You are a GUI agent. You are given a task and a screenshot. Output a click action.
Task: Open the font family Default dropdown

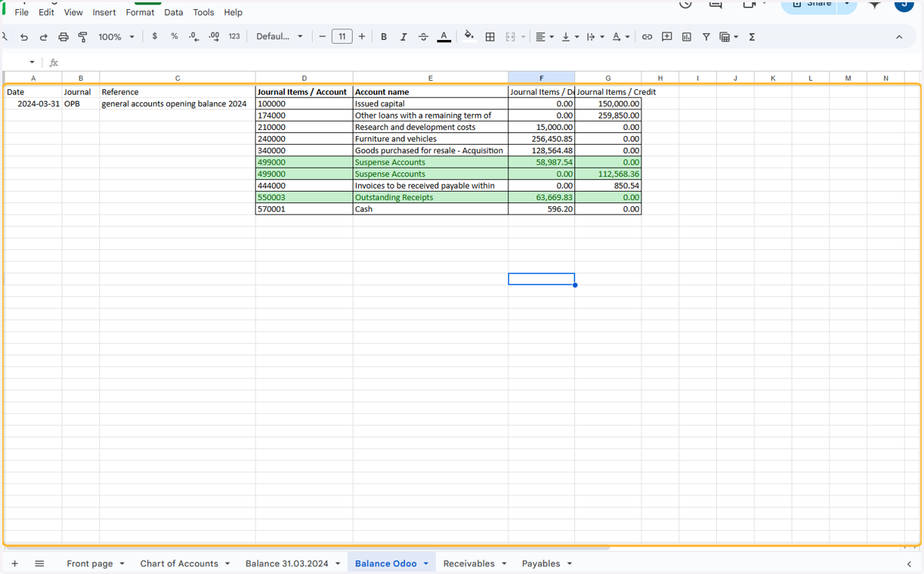280,36
